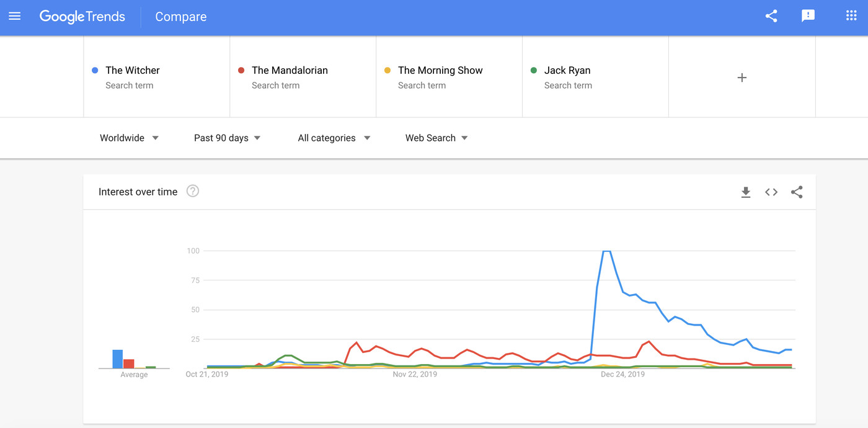Click The Witcher blue color dot
Screen dimensions: 868x428
point(95,71)
